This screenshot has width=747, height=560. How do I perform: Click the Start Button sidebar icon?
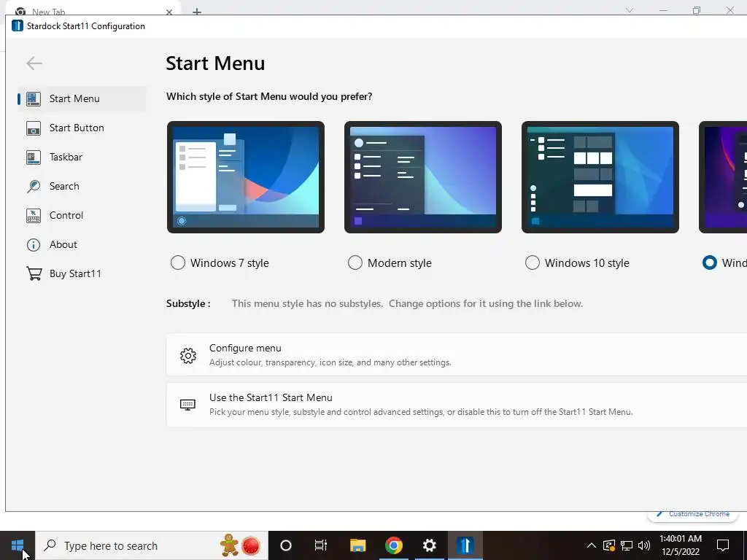pos(34,128)
